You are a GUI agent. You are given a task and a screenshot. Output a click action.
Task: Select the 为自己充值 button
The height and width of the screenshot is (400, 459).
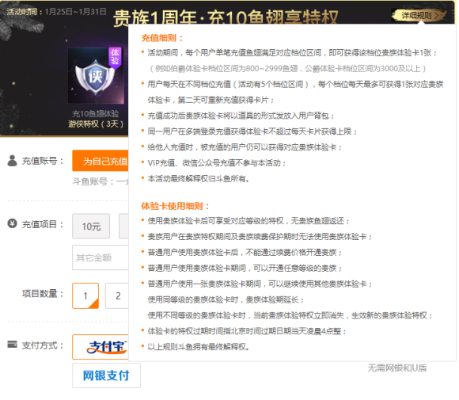(100, 161)
